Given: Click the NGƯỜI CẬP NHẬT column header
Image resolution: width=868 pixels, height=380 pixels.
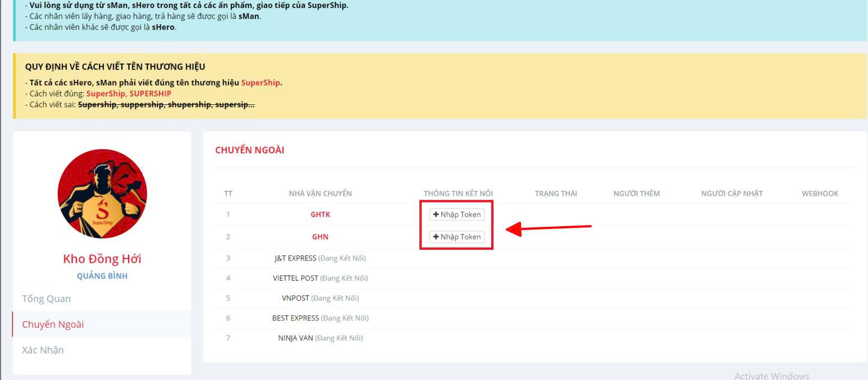Looking at the screenshot, I should pyautogui.click(x=732, y=194).
